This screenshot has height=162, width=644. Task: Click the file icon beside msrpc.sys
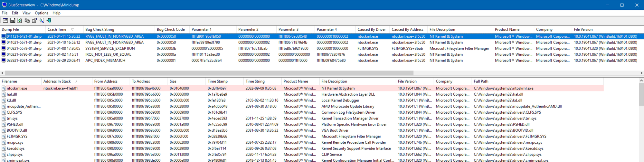pyautogui.click(x=4, y=142)
